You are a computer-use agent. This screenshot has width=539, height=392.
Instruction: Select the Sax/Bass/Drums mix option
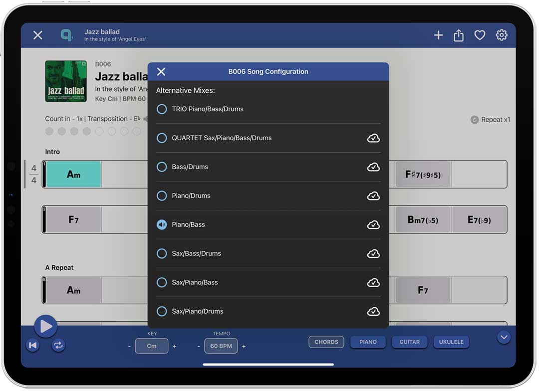coord(162,254)
